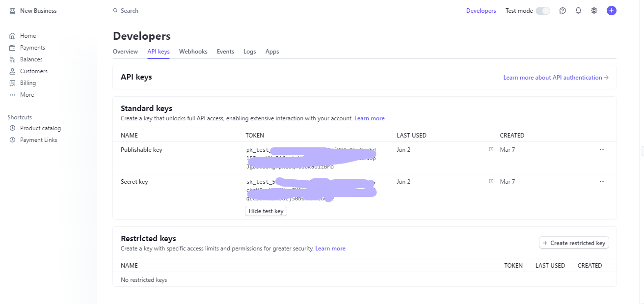The height and width of the screenshot is (304, 644).
Task: Click Mar 7 in Publishable key row
Action: (508, 150)
